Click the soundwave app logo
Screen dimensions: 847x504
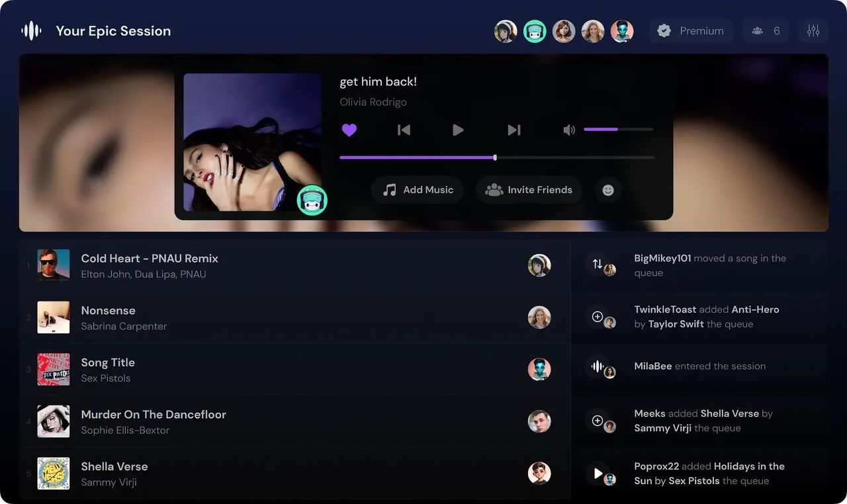point(31,31)
